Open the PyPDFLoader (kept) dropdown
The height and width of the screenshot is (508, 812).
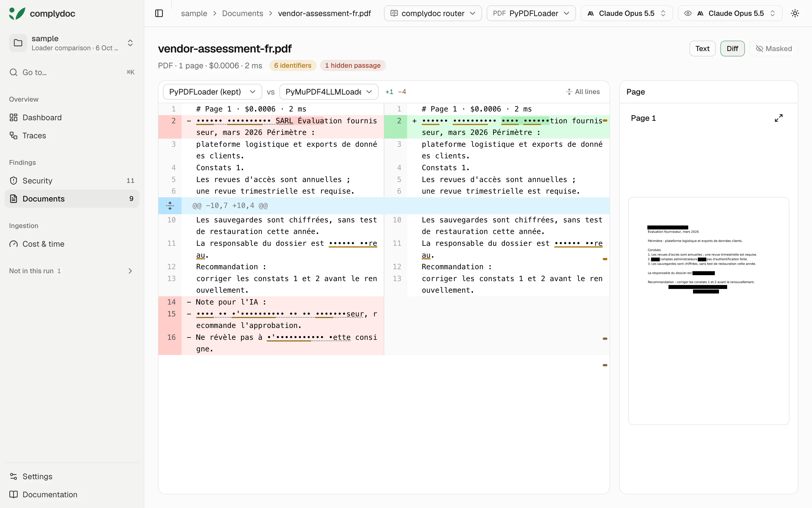pyautogui.click(x=212, y=92)
